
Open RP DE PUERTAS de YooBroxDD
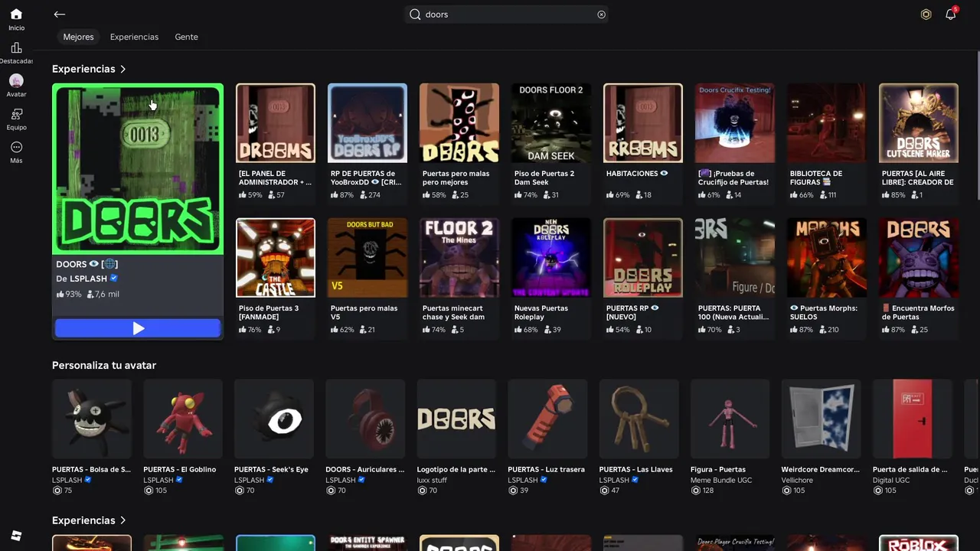click(x=367, y=142)
